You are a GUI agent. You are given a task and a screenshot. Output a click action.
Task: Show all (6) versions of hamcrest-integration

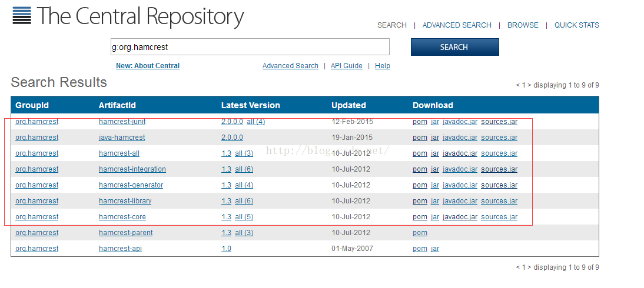(x=244, y=169)
